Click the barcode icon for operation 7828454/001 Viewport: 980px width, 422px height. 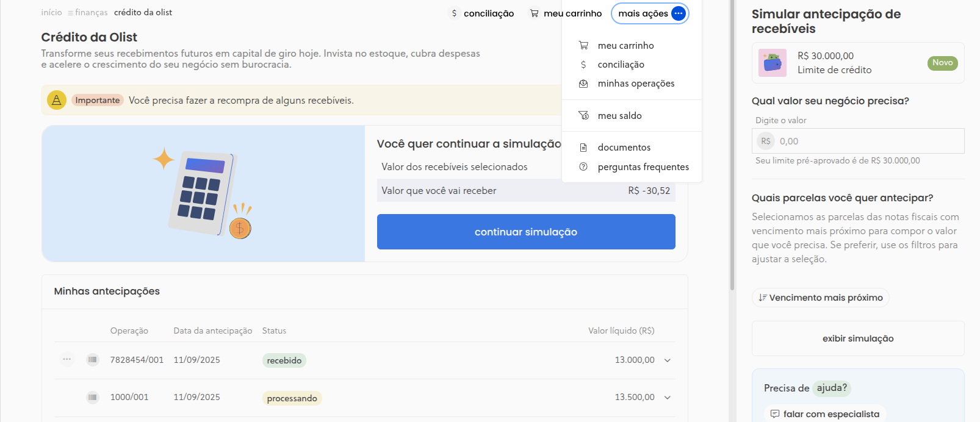tap(93, 360)
